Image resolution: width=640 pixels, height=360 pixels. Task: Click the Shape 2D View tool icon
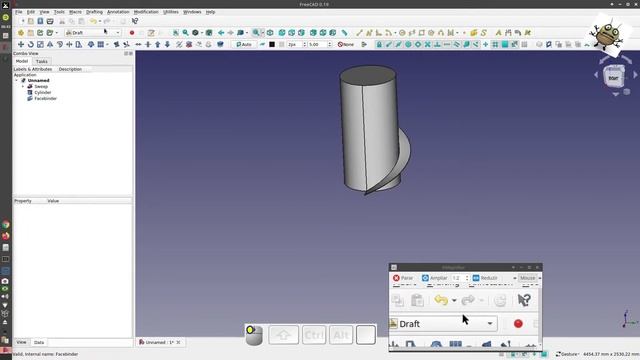tap(220, 44)
